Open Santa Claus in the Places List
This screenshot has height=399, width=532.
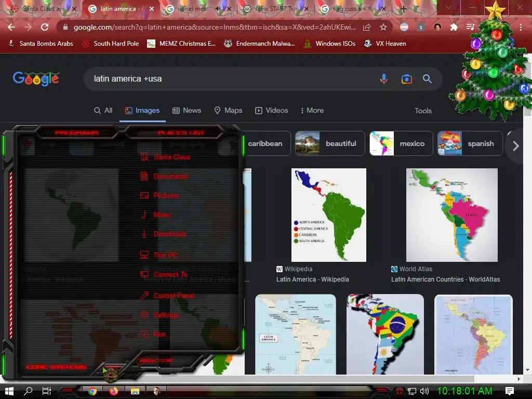[166, 157]
